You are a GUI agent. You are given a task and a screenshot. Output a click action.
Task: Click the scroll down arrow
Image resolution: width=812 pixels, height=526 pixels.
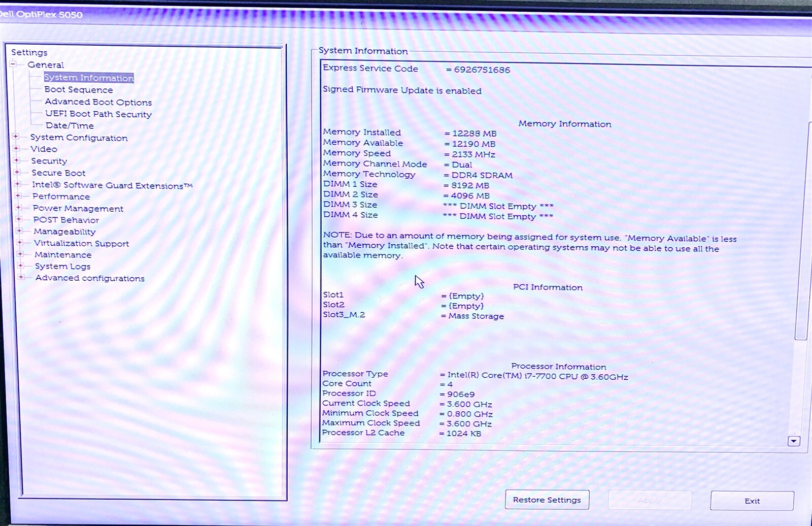pyautogui.click(x=794, y=441)
